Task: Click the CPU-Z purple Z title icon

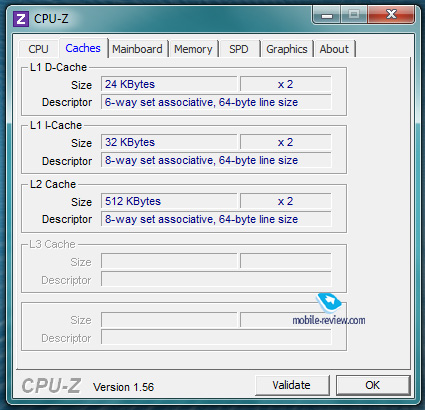Action: tap(21, 19)
